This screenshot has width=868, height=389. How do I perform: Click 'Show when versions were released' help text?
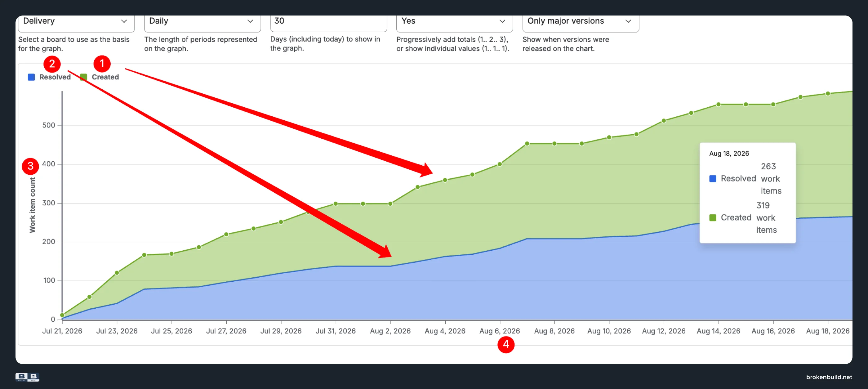coord(566,44)
